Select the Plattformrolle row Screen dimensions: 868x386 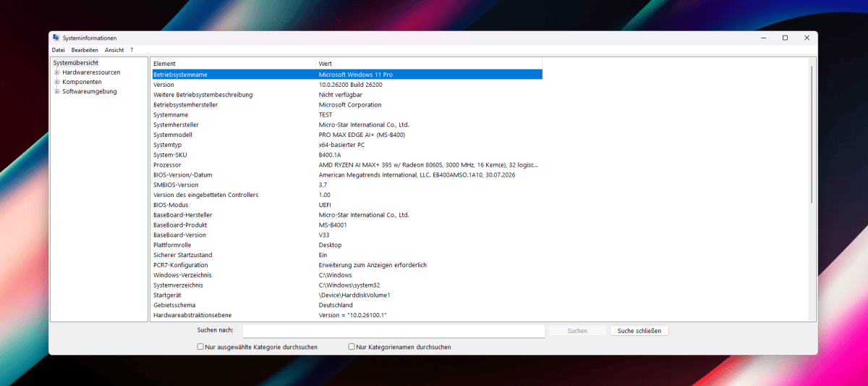tap(346, 245)
